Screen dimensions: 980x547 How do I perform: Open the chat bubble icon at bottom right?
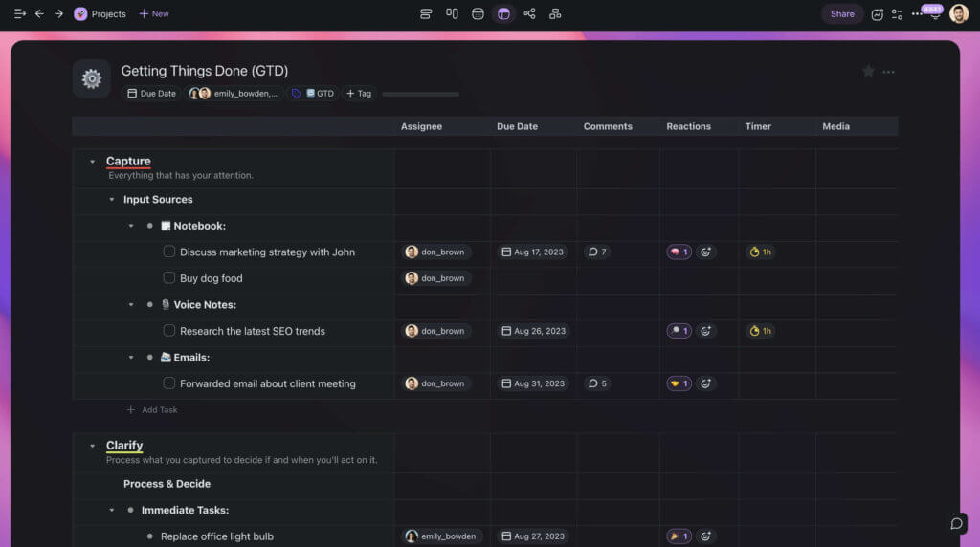click(x=955, y=523)
